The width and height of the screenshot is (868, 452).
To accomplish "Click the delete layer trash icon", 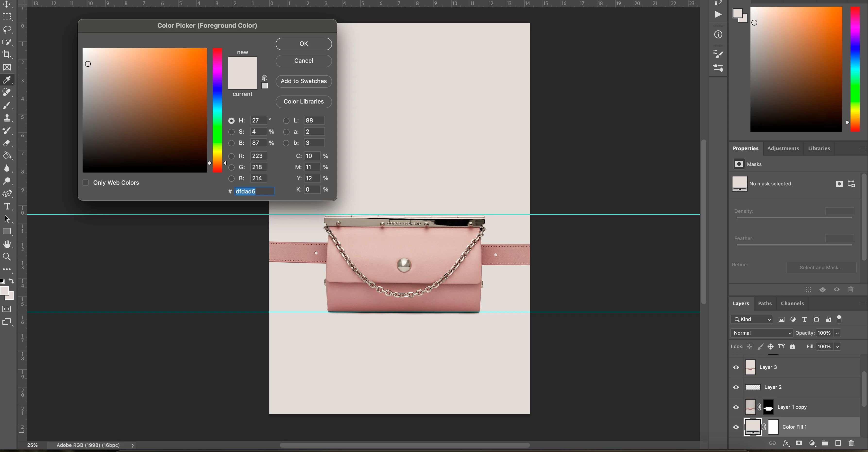I will click(851, 443).
